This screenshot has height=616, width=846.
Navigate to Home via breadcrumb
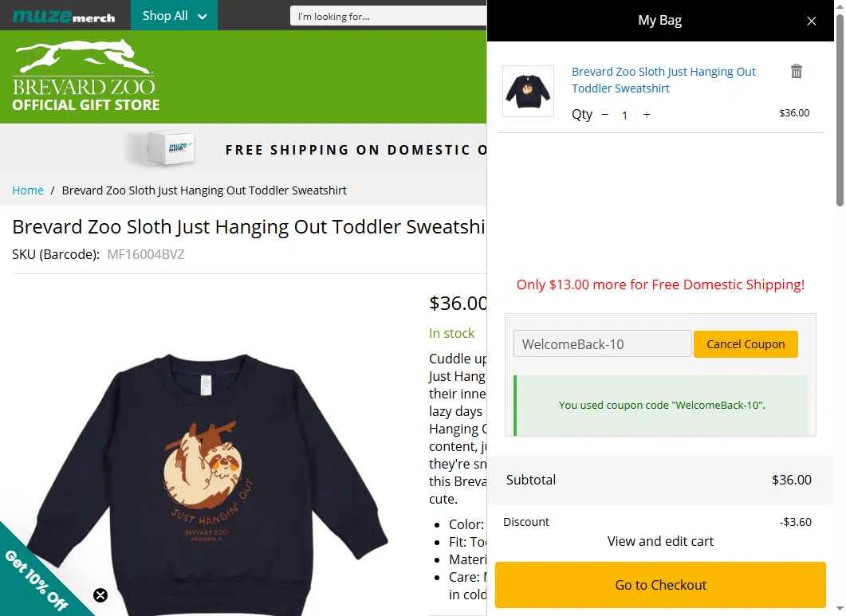(x=28, y=190)
